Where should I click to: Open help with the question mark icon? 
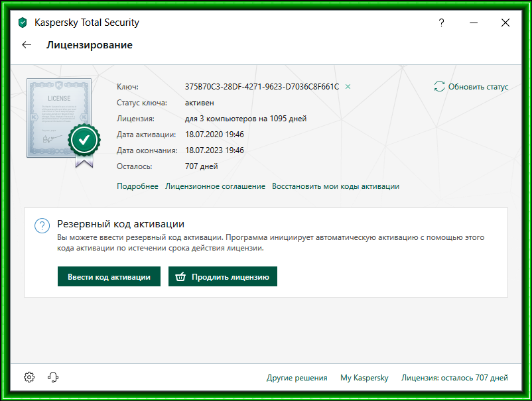tap(441, 23)
